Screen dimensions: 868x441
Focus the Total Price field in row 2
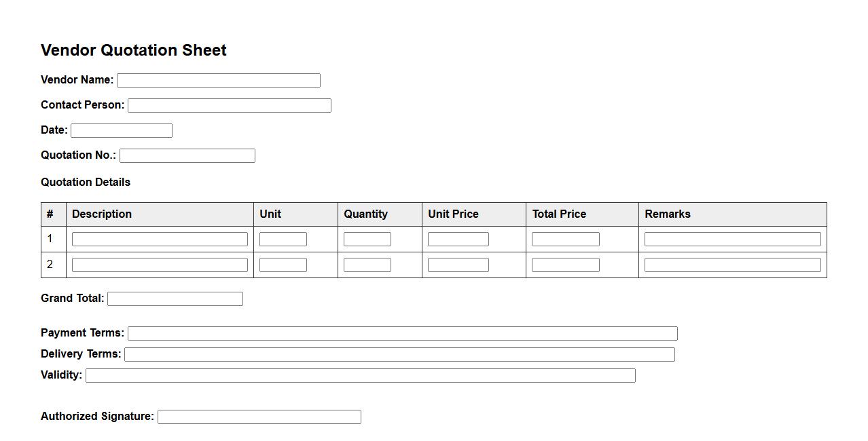click(x=565, y=265)
